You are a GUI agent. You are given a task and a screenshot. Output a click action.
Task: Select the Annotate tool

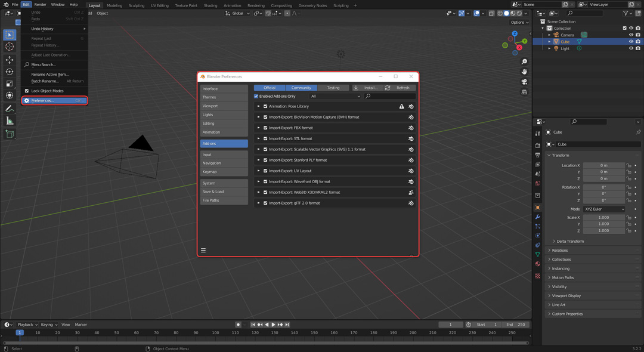[10, 109]
